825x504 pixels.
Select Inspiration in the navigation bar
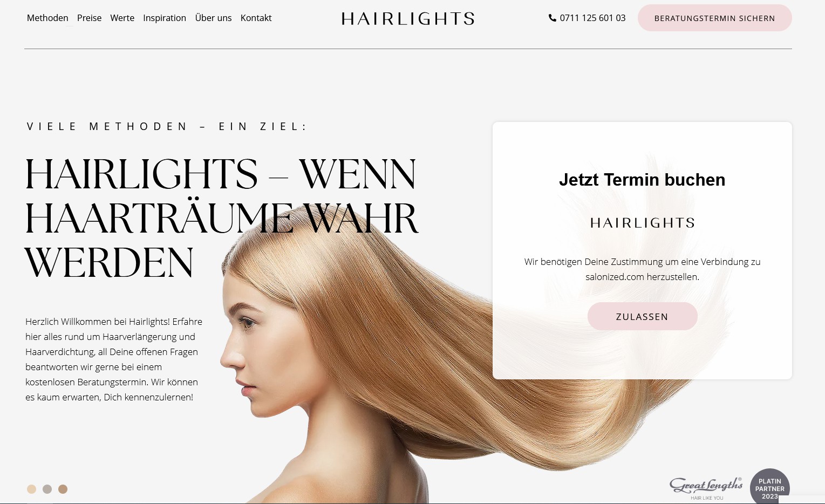click(x=165, y=18)
